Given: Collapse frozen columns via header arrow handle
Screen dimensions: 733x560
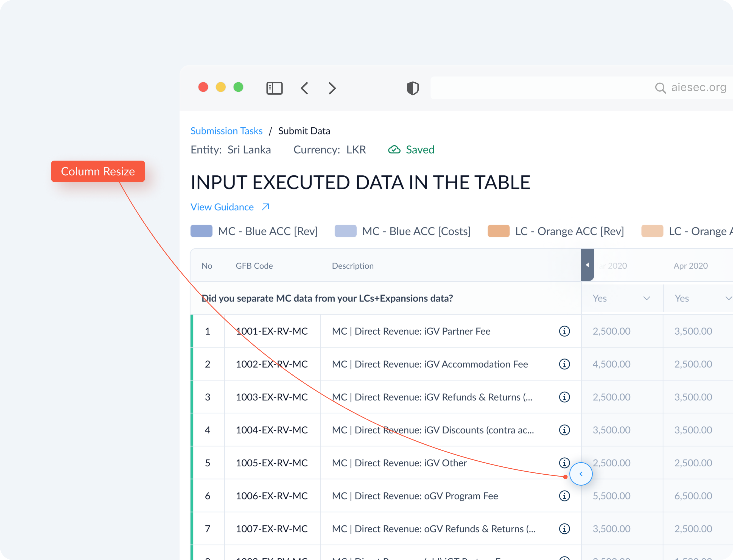Looking at the screenshot, I should (587, 265).
